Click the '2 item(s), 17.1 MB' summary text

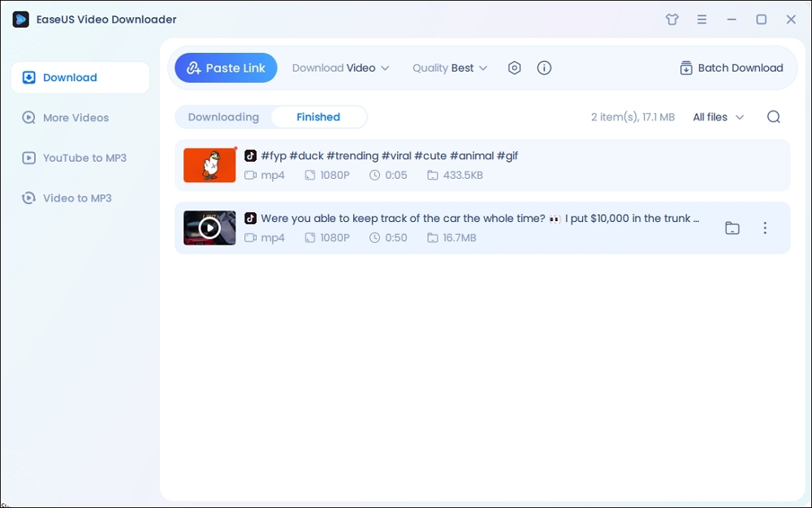click(633, 117)
